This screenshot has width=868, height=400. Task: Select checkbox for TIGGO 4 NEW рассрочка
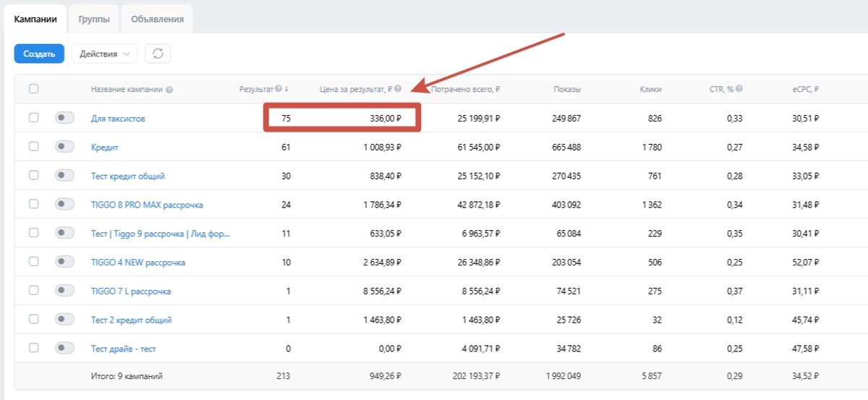click(33, 262)
